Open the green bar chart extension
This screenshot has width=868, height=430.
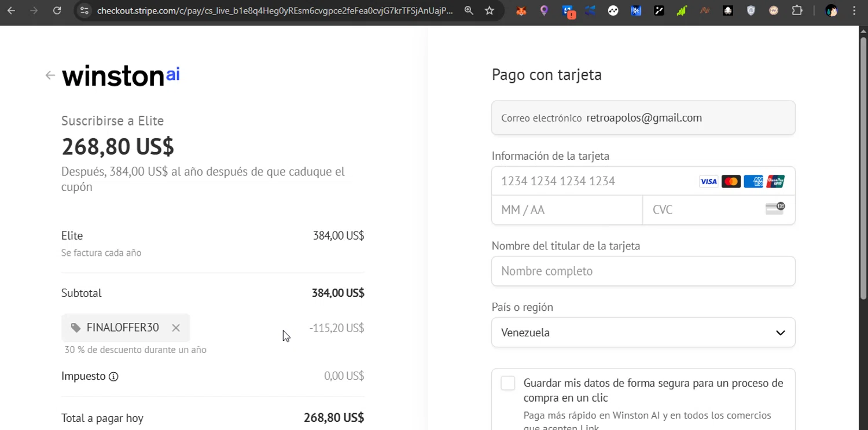(682, 10)
